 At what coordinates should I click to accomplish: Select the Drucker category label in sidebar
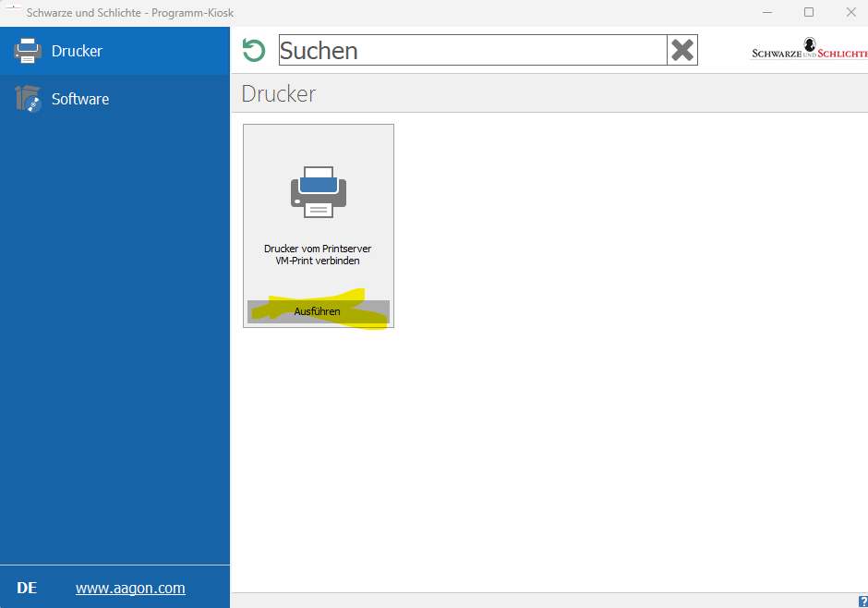[77, 51]
